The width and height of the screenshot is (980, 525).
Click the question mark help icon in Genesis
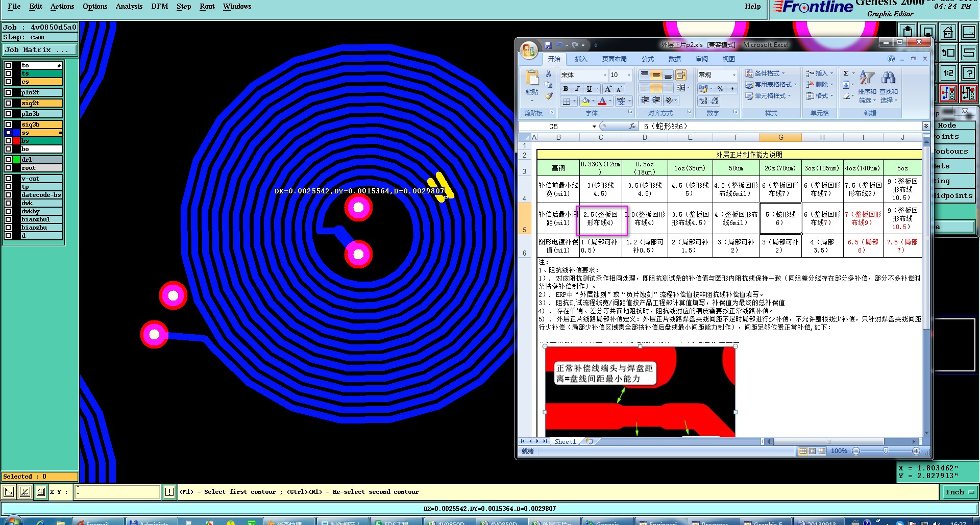click(x=968, y=73)
